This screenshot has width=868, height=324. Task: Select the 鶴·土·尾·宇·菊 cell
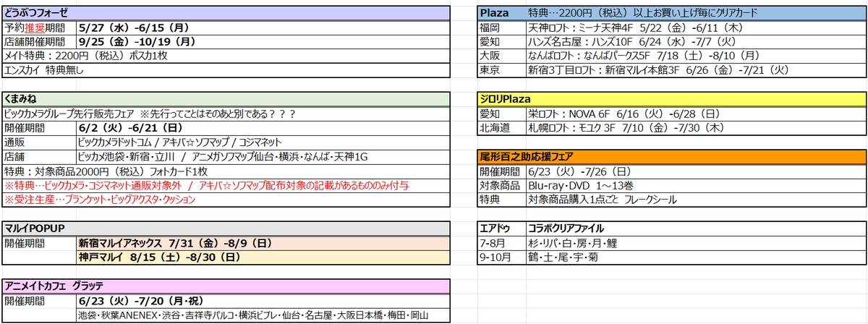click(x=696, y=257)
